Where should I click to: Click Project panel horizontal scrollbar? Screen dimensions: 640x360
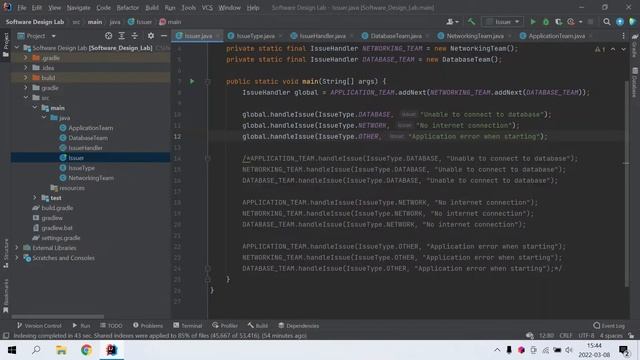[x=58, y=316]
